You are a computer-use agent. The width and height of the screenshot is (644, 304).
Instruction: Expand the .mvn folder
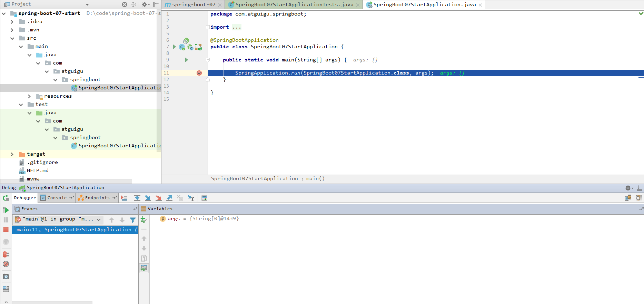[12, 30]
